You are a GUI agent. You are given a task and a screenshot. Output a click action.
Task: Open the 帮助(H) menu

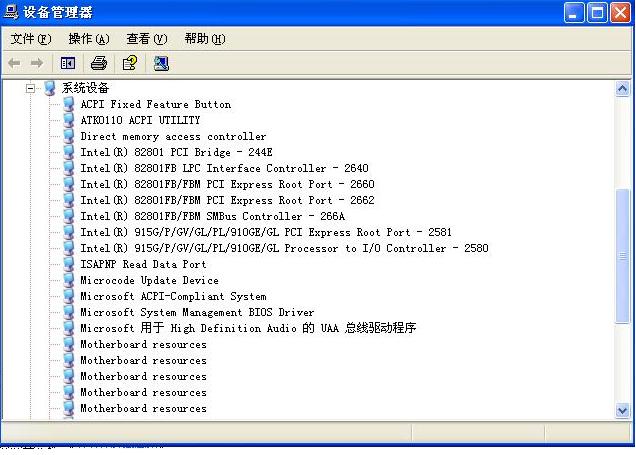tap(205, 39)
